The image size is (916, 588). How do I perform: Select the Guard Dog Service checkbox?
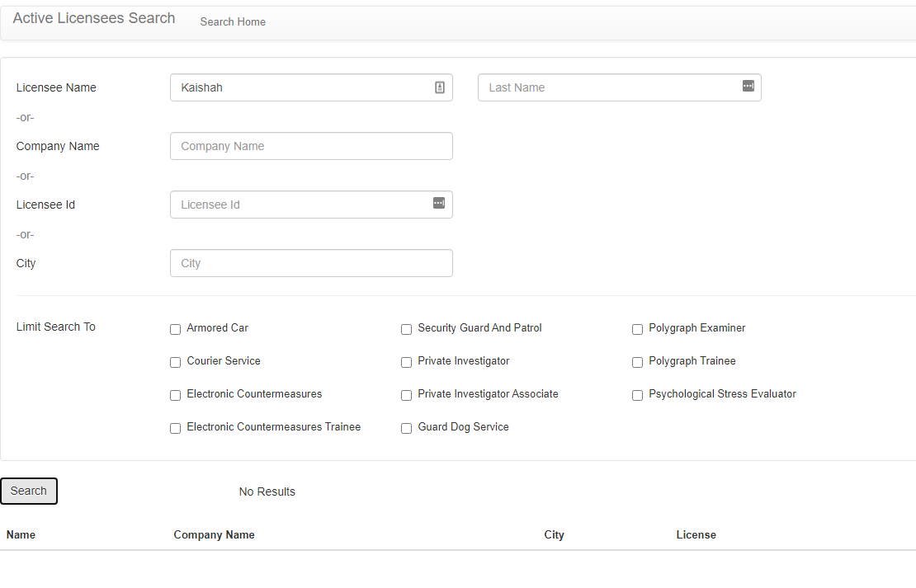(x=406, y=429)
